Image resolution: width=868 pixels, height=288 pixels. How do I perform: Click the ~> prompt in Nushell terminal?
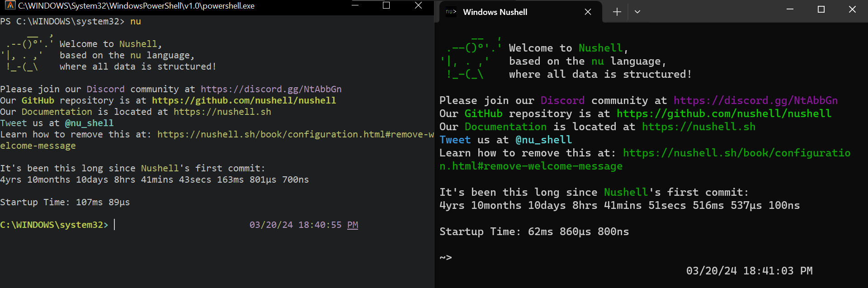coord(446,258)
